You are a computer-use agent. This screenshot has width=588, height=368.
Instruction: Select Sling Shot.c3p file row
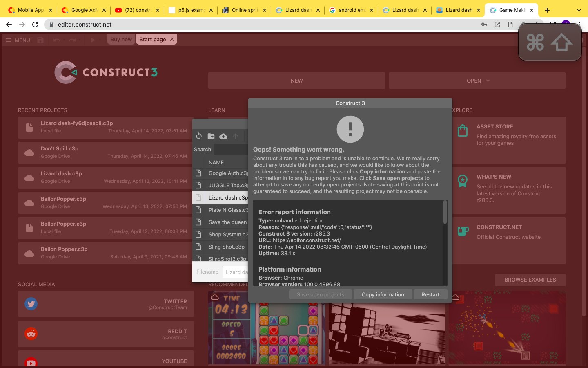click(220, 247)
